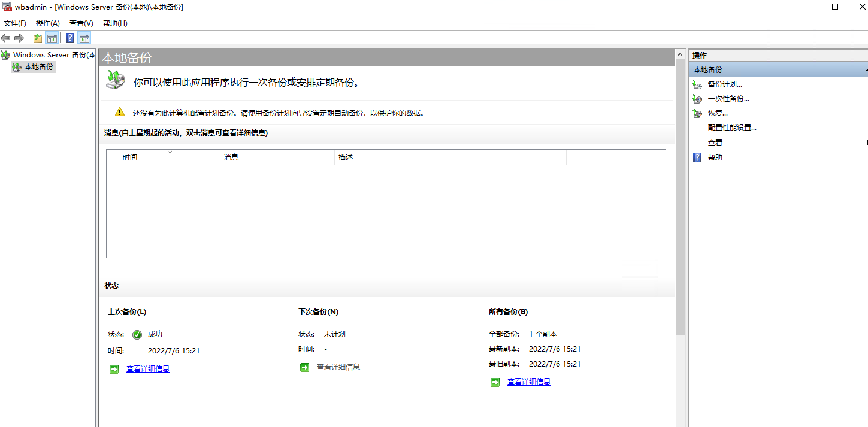Click the Forward arrow in the toolbar
This screenshot has height=427, width=868.
19,38
